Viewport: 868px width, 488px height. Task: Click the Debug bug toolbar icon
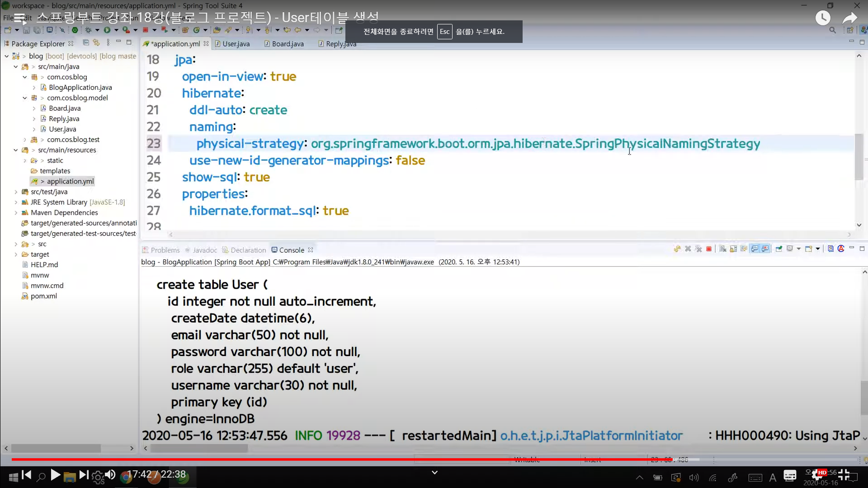point(88,30)
